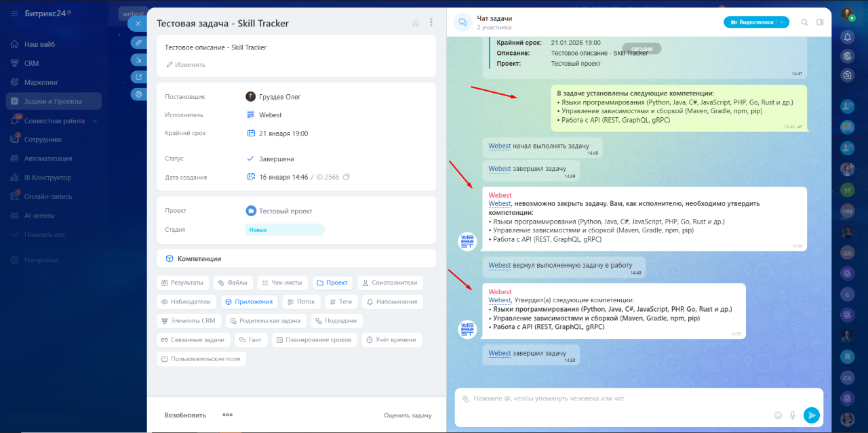This screenshot has height=433, width=868.
Task: Toggle the Битрикс24 hamburger menu
Action: [14, 14]
